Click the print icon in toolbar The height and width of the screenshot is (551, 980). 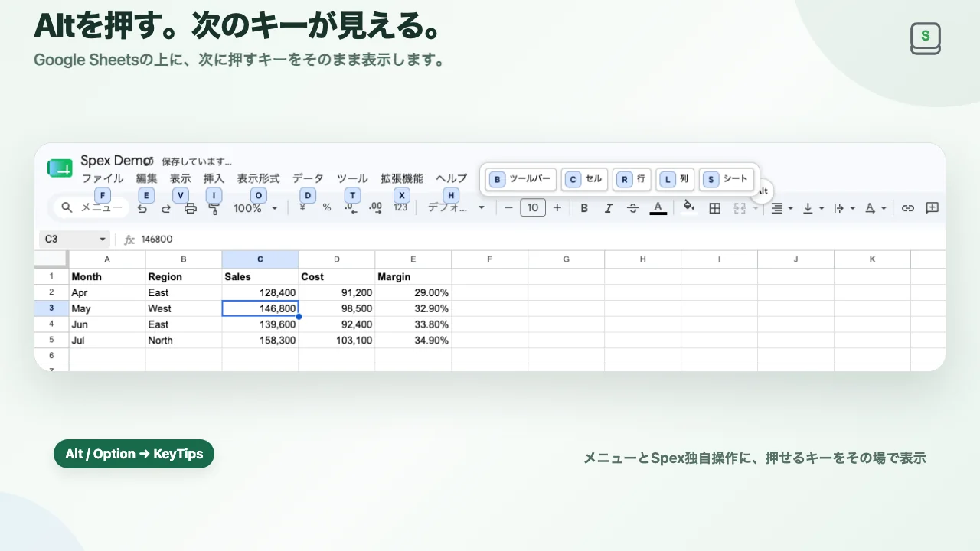191,208
